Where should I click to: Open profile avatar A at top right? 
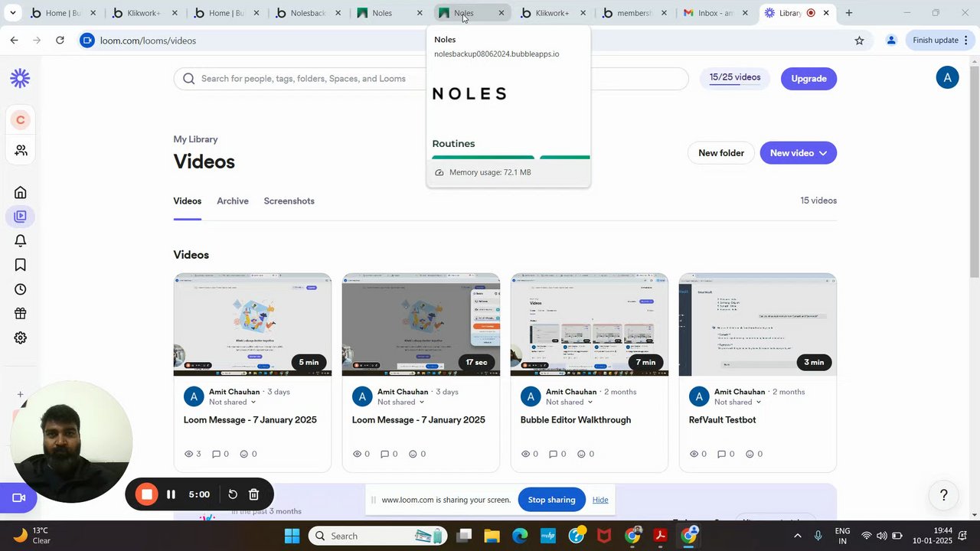pos(947,77)
